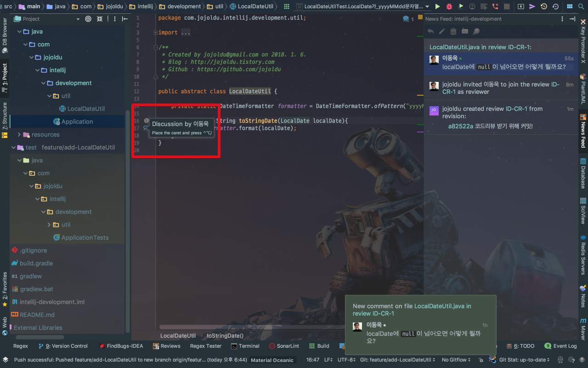Open the UTF-8 encoding selector
588x368 pixels.
click(345, 360)
